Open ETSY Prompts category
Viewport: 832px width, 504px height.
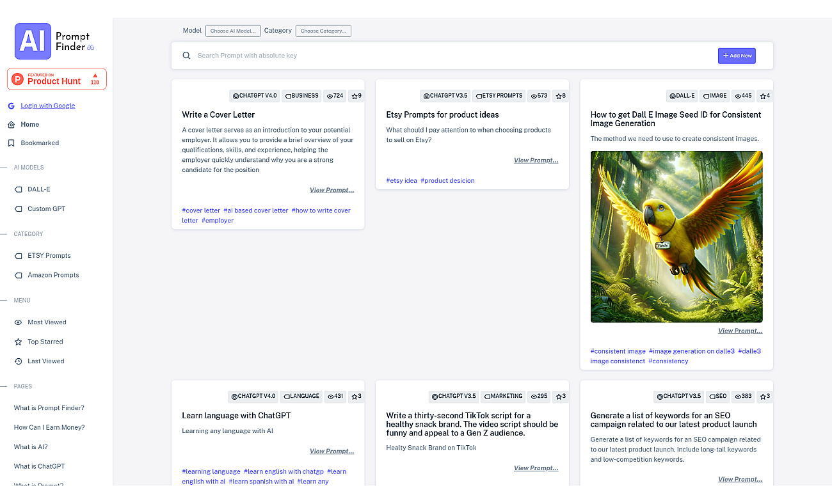pos(49,256)
